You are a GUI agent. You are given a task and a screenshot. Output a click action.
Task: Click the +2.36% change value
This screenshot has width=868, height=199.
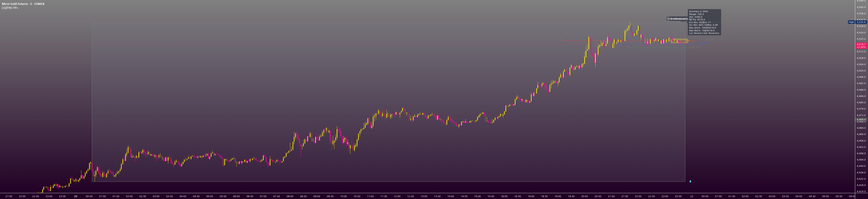pyautogui.click(x=861, y=47)
